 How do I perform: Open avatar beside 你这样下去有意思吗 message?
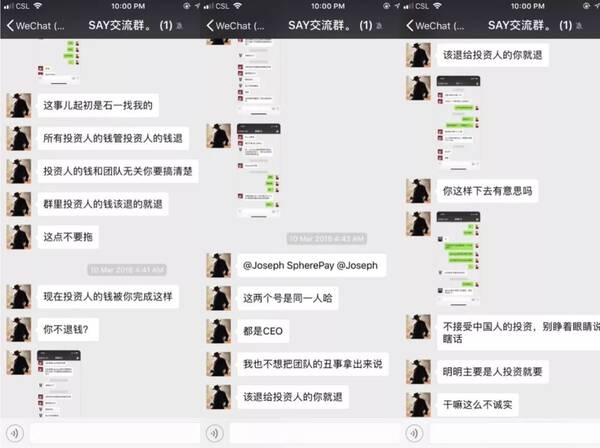(418, 191)
